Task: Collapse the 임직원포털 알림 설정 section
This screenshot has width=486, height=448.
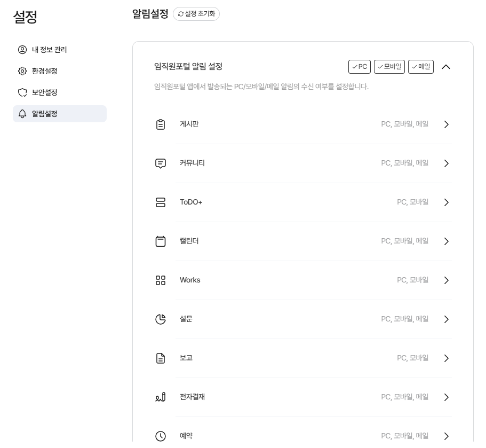Action: (446, 67)
